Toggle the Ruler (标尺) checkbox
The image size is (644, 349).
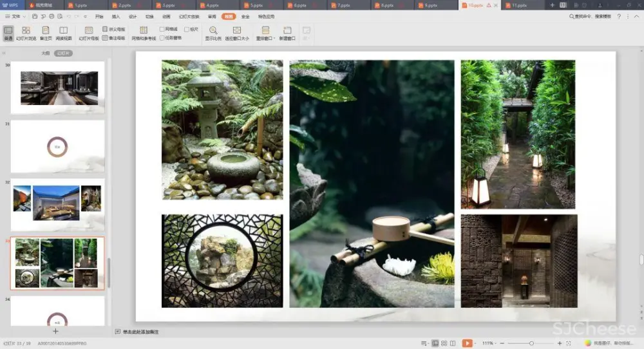click(187, 29)
